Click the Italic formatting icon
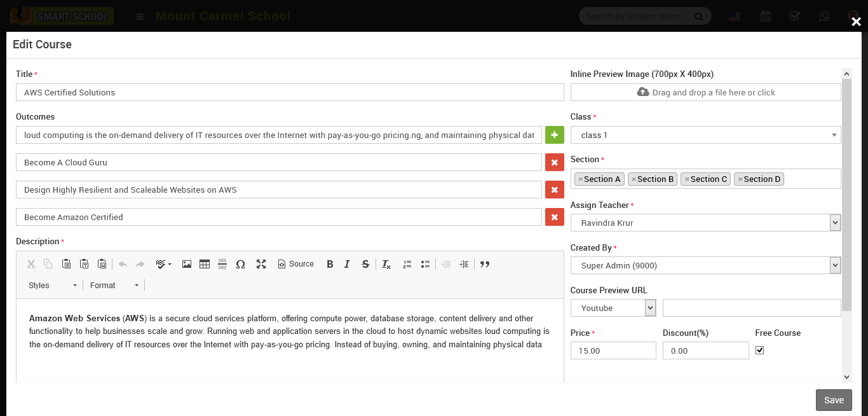 click(347, 264)
